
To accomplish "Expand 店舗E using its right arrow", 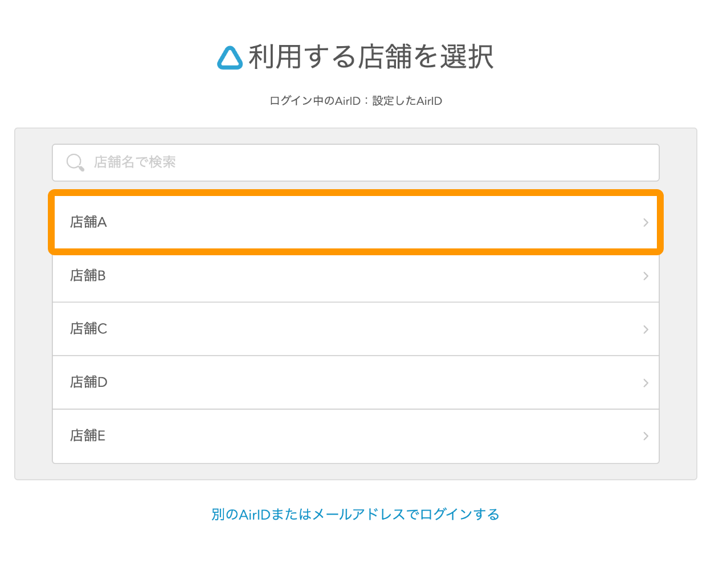I will (645, 436).
